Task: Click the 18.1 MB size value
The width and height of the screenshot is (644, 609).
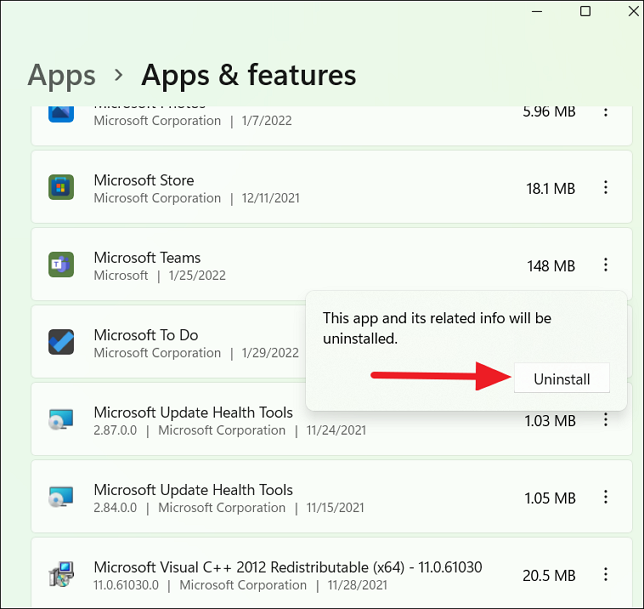Action: click(551, 188)
